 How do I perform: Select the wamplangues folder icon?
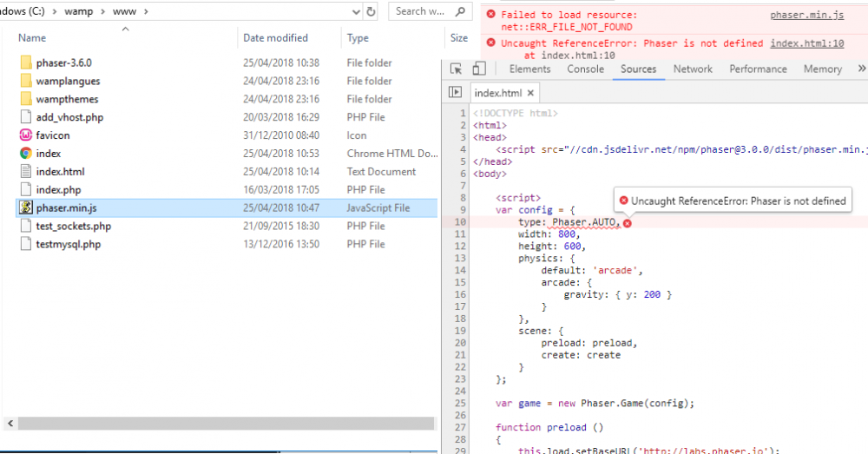pos(26,81)
